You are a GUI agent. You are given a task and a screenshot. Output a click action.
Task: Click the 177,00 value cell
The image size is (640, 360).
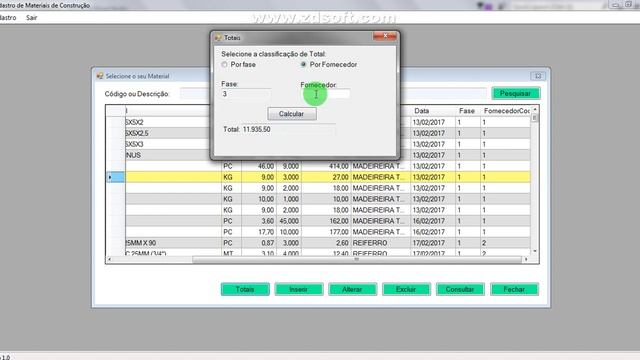coord(326,232)
